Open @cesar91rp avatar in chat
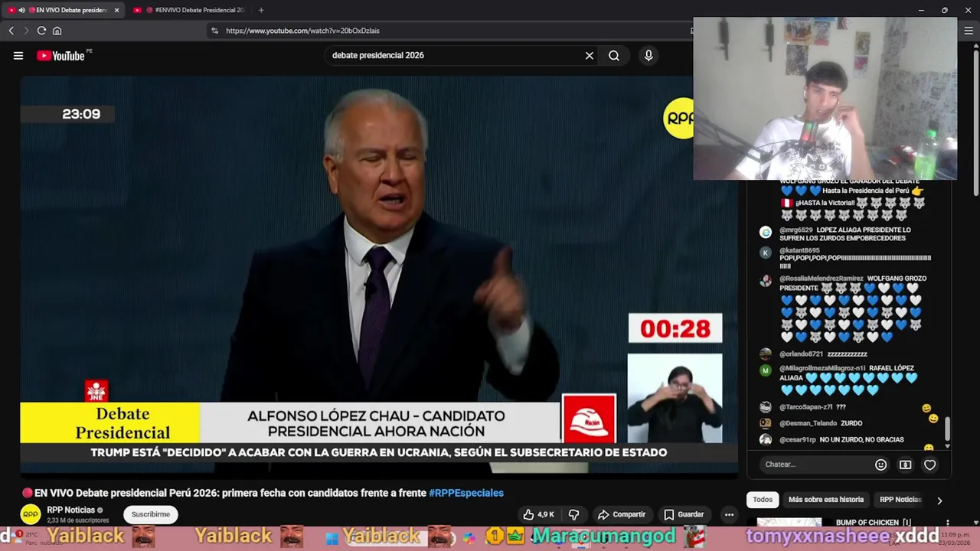 click(766, 440)
